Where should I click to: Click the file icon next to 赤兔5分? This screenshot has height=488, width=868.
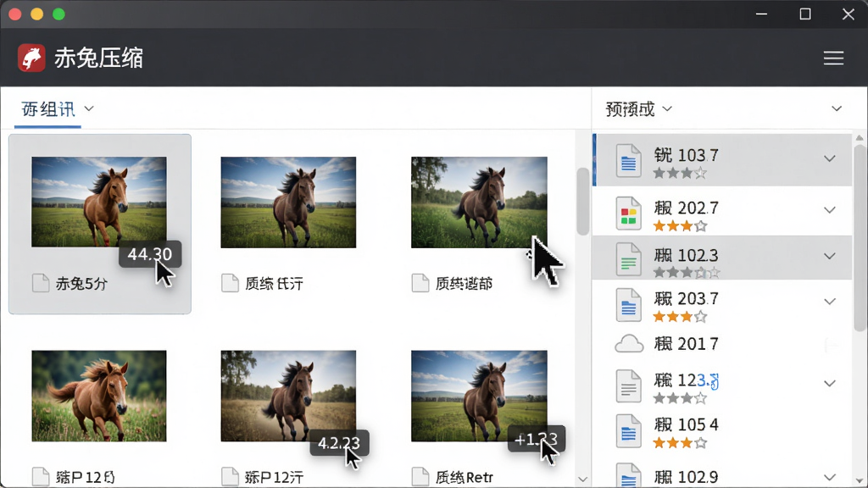pyautogui.click(x=41, y=283)
